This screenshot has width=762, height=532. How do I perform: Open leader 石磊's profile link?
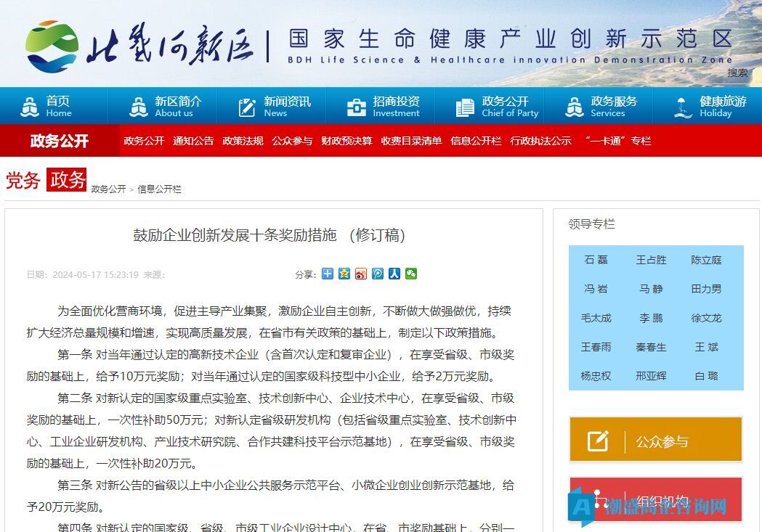pos(596,260)
